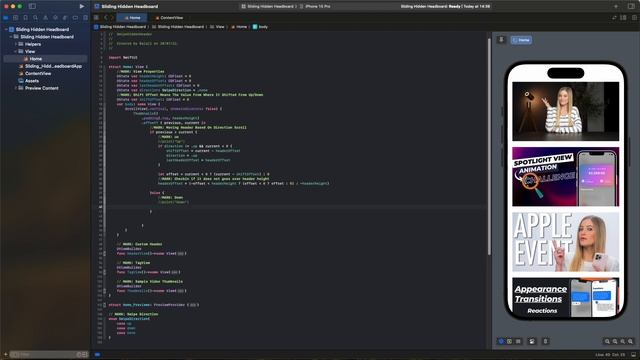Toggle the inspector panel visibility
This screenshot has width=640, height=360.
[x=631, y=6]
